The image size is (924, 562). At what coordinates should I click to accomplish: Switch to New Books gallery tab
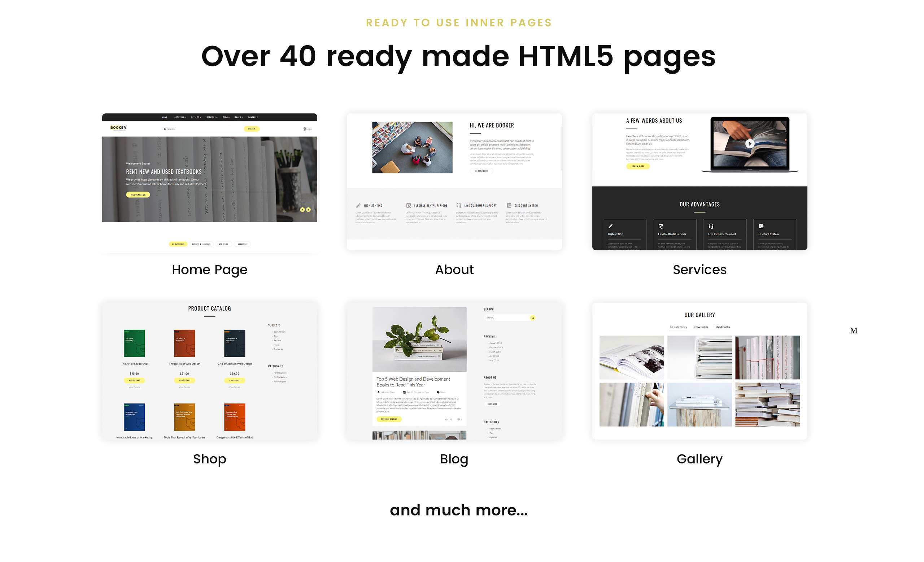click(x=701, y=327)
